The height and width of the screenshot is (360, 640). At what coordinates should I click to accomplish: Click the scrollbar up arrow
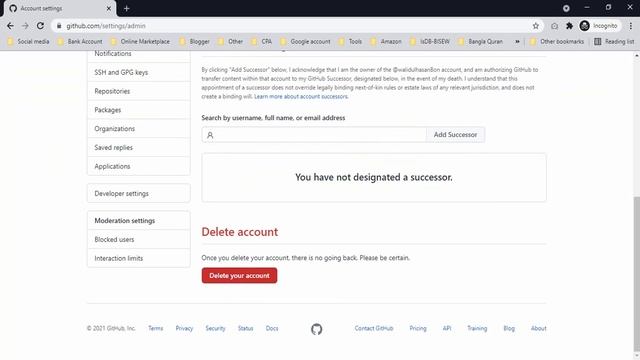pyautogui.click(x=636, y=55)
